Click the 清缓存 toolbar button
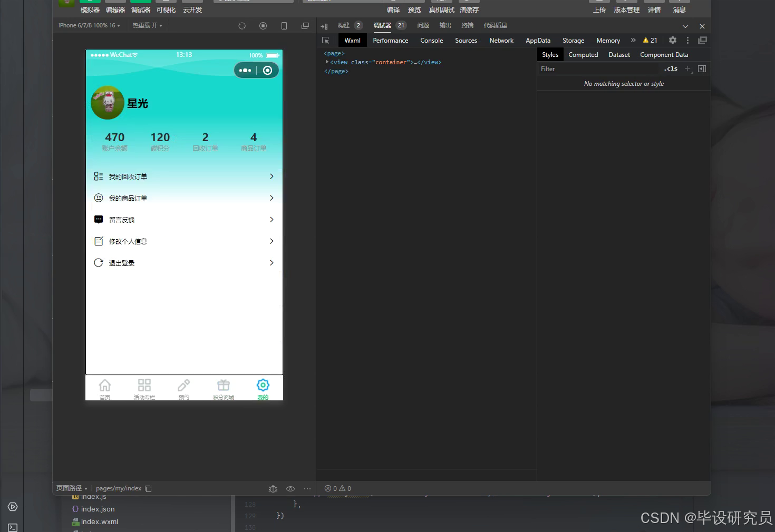Image resolution: width=775 pixels, height=532 pixels. (469, 7)
